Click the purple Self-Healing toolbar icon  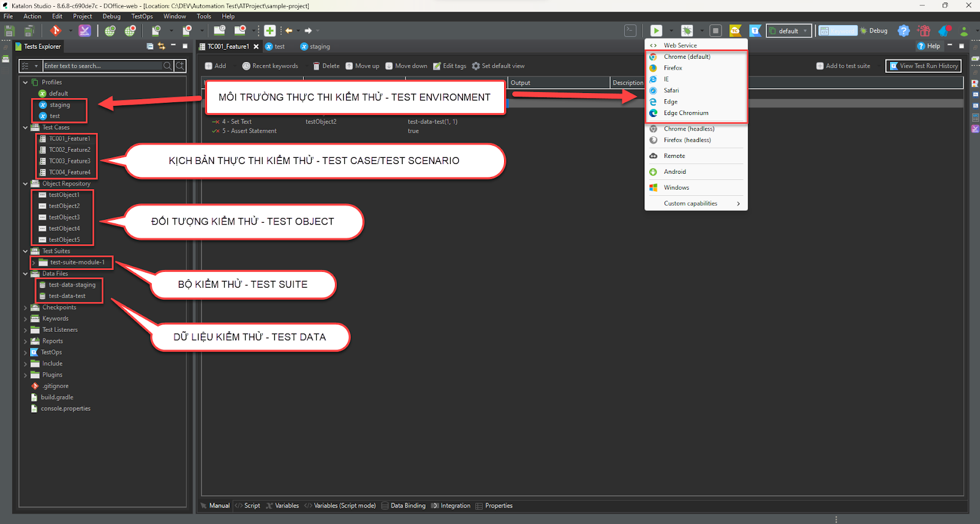coord(85,31)
